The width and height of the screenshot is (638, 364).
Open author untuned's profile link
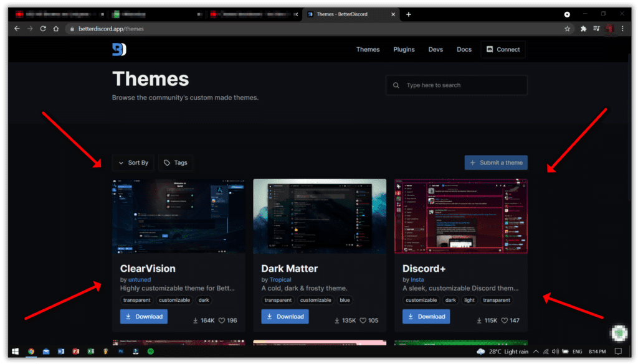140,279
